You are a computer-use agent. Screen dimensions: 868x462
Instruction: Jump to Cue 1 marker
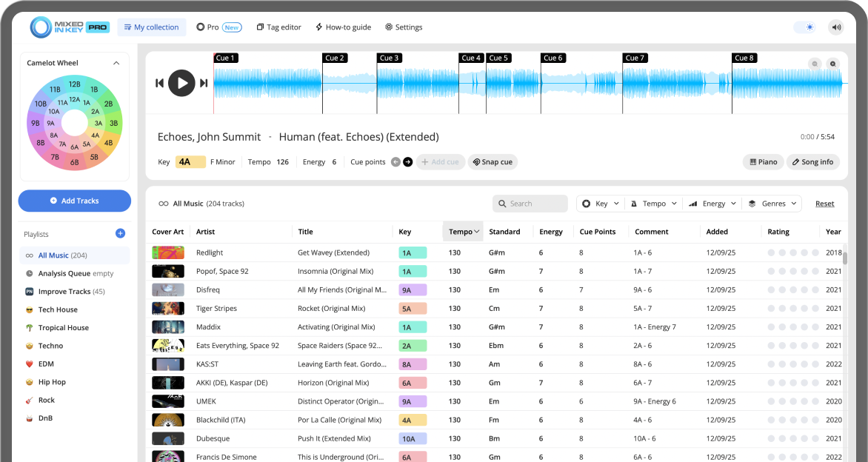point(226,58)
